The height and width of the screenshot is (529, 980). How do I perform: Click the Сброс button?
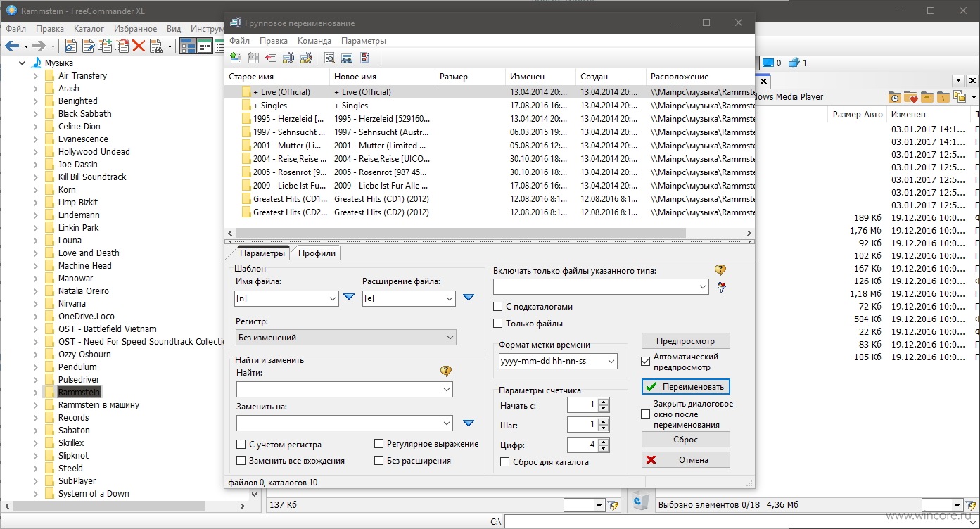pyautogui.click(x=686, y=440)
